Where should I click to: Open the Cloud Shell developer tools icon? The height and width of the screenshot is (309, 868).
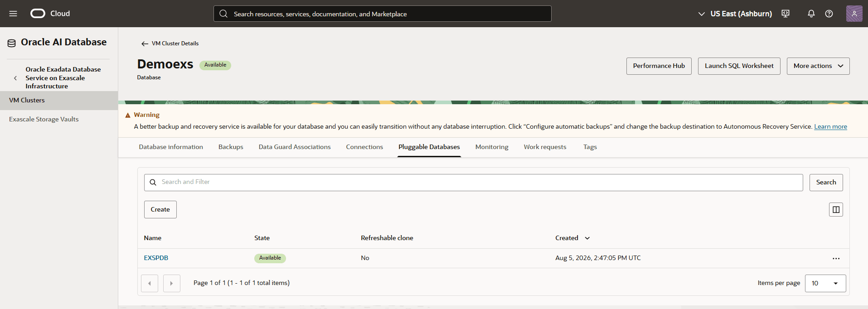tap(786, 14)
